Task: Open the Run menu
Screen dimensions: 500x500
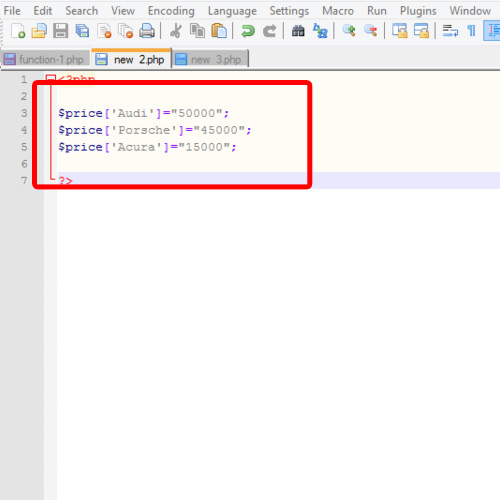Action: coord(377,11)
